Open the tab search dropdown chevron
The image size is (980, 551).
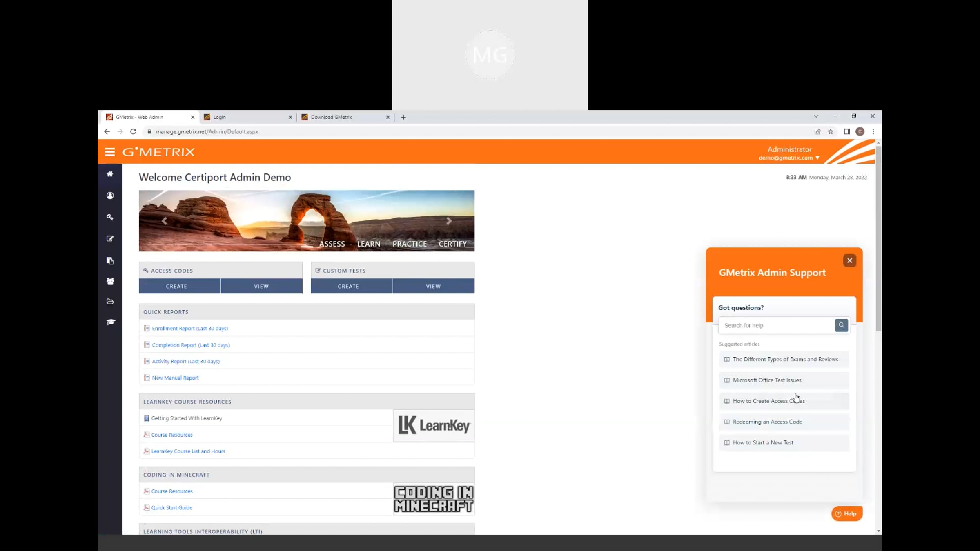pyautogui.click(x=816, y=116)
